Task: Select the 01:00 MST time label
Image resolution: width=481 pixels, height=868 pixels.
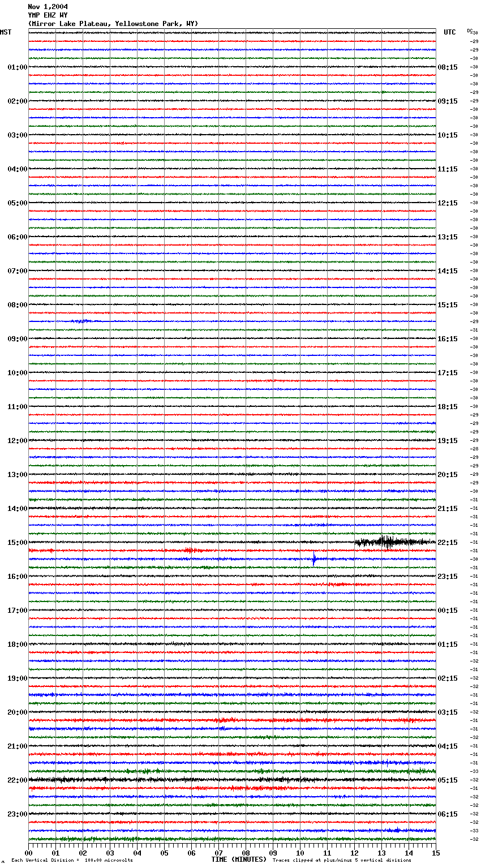Action: point(18,67)
